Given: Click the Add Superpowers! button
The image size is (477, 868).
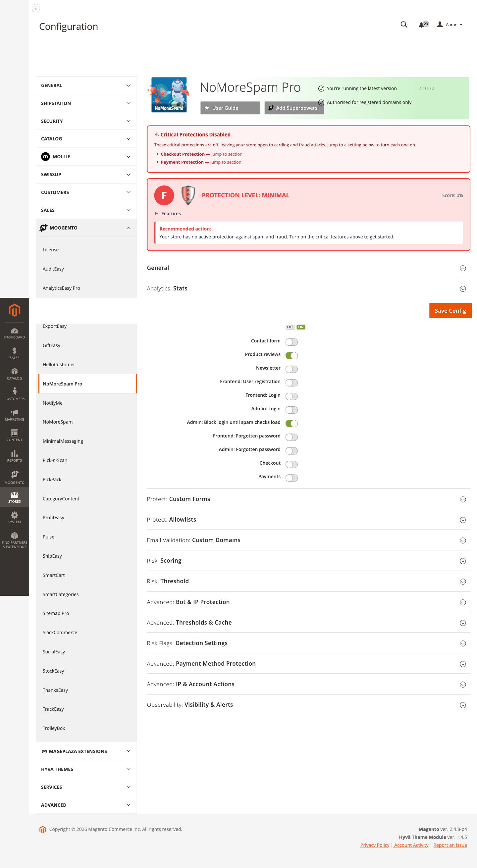Looking at the screenshot, I should (x=294, y=108).
